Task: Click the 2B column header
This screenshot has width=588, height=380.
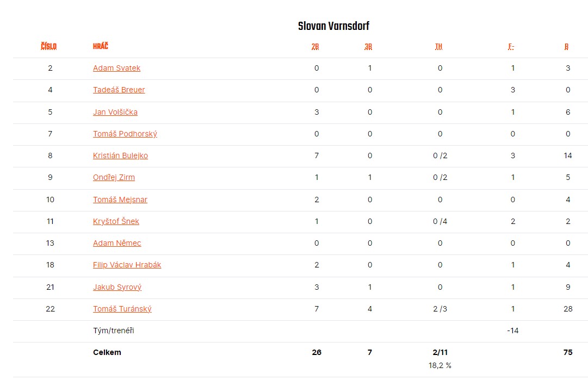Action: (315, 46)
